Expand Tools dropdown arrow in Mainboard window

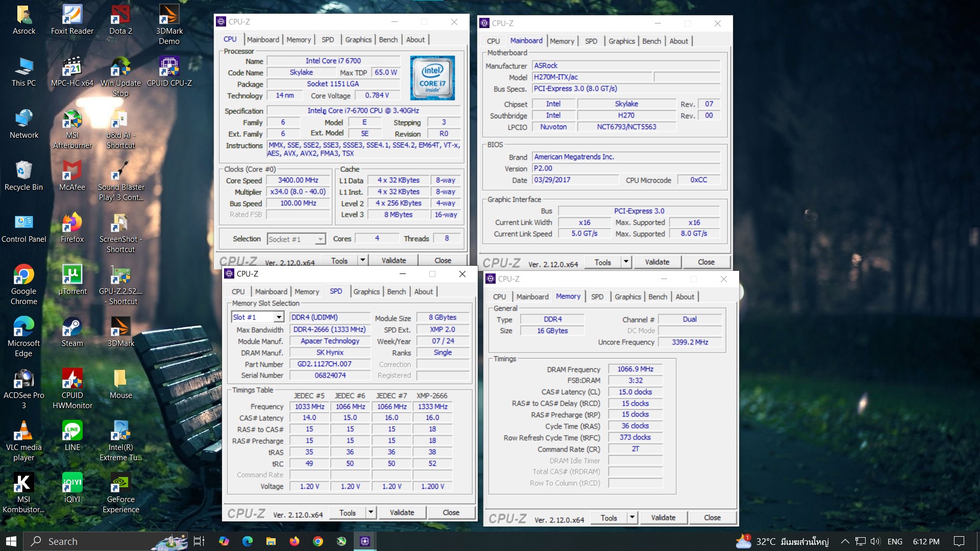(x=626, y=262)
